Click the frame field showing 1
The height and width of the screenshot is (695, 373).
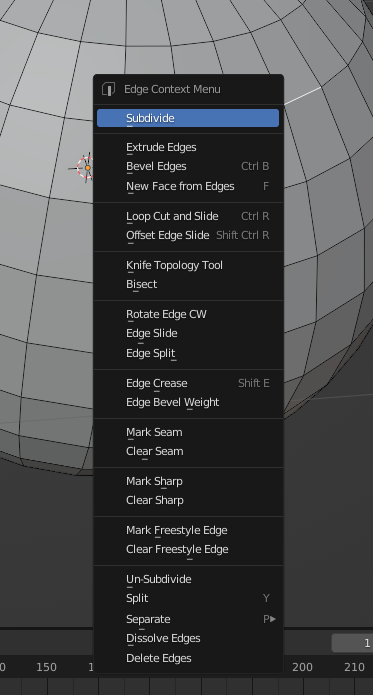click(x=352, y=643)
